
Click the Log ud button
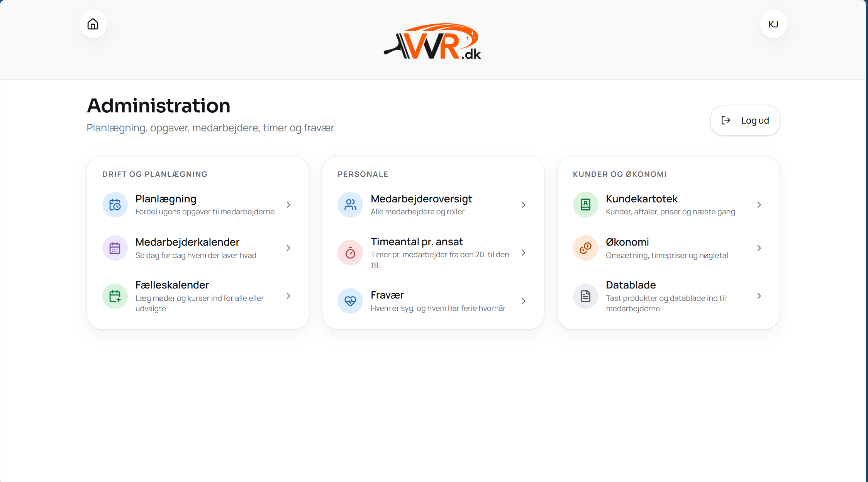point(745,120)
